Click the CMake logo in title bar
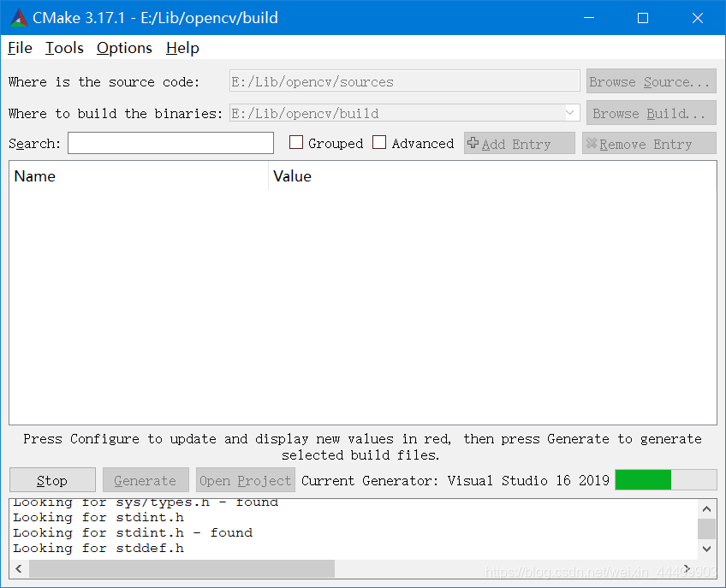726x588 pixels. (x=17, y=18)
